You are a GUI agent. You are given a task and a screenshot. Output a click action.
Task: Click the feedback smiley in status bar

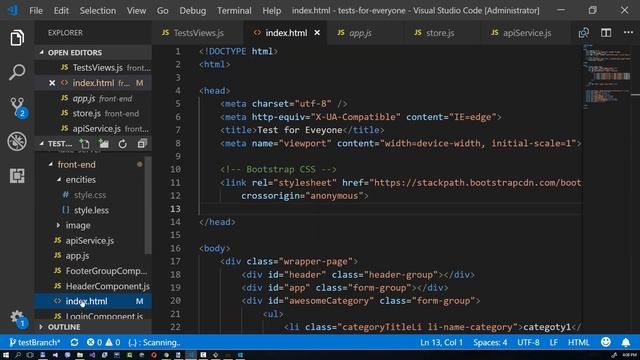point(606,342)
